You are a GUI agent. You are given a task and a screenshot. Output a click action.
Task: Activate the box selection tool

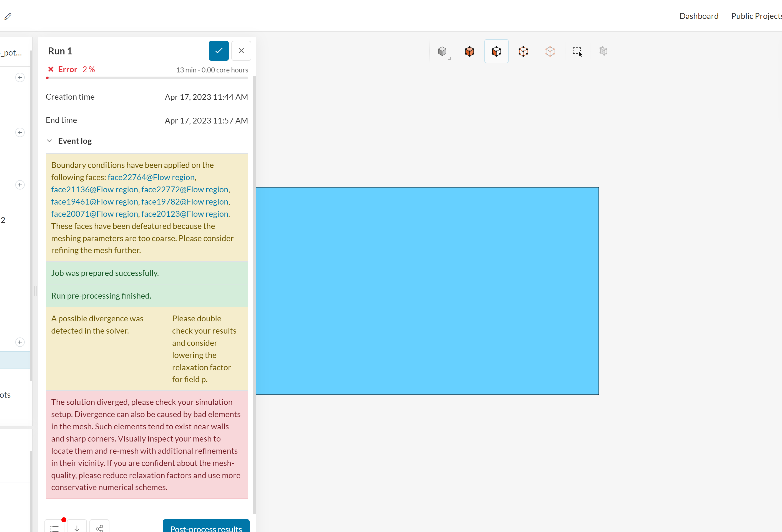point(577,51)
